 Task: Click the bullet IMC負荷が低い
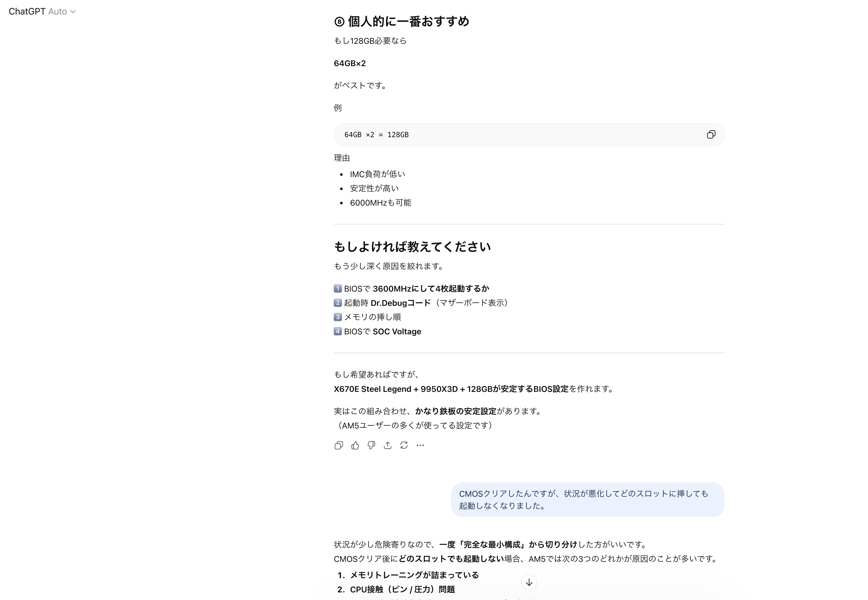click(x=377, y=174)
